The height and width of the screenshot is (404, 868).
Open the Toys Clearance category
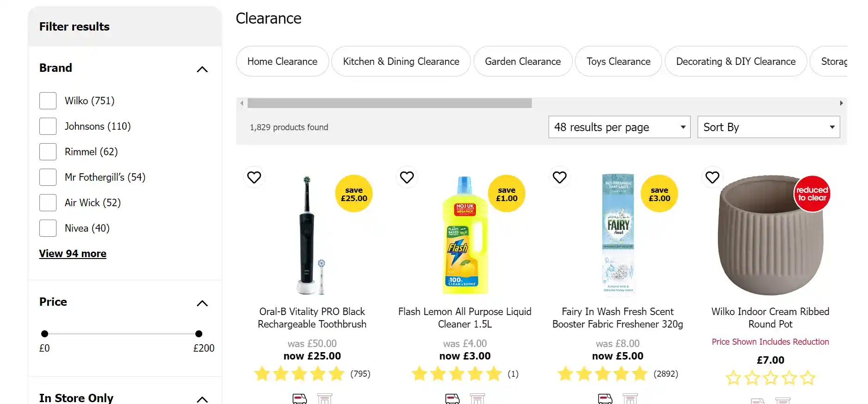pos(618,61)
